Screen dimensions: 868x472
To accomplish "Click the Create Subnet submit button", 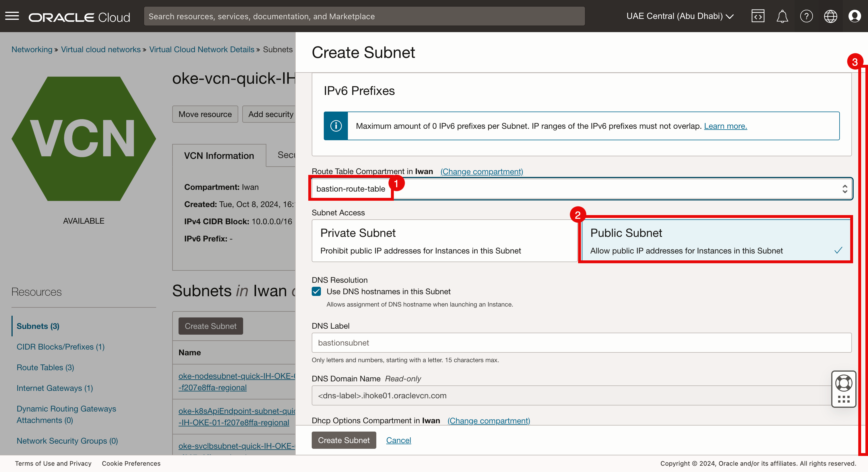I will 343,440.
